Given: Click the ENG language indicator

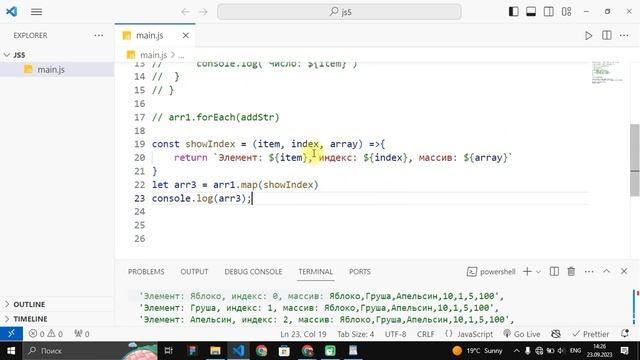Looking at the screenshot, I should coord(575,351).
